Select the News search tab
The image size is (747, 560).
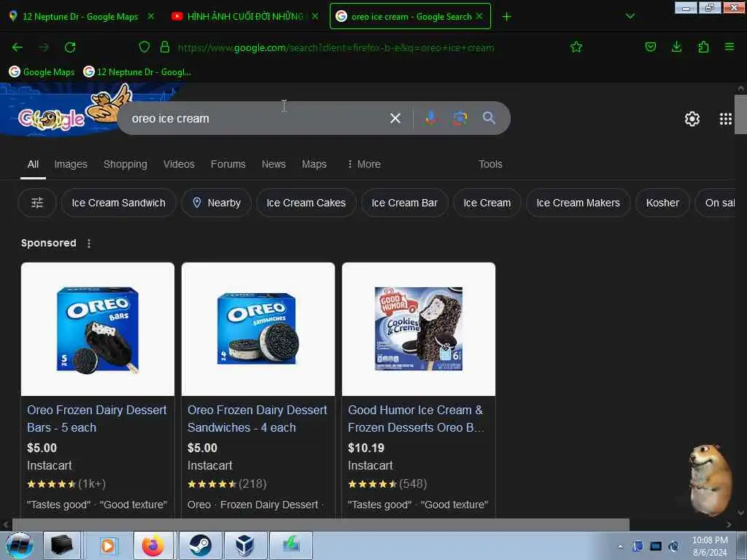click(x=274, y=164)
